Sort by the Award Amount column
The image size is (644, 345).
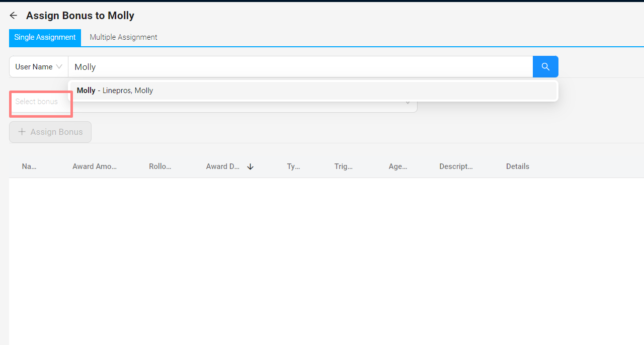tap(95, 166)
